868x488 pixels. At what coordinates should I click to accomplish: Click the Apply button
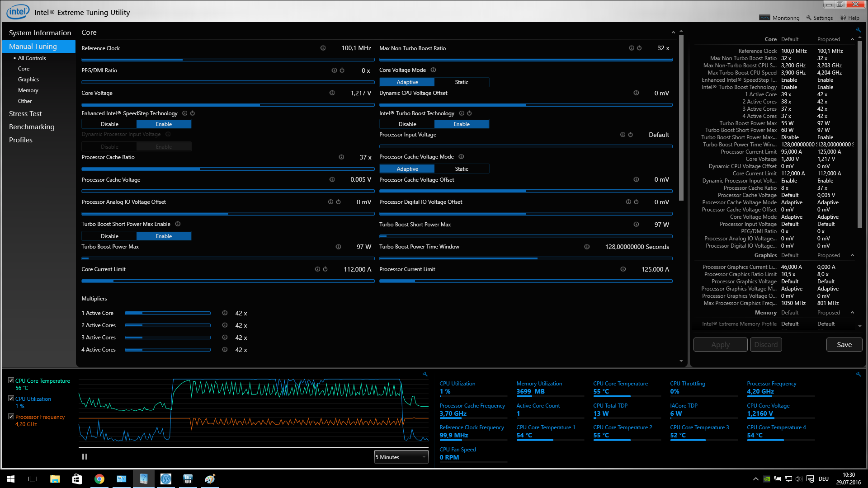click(x=720, y=345)
